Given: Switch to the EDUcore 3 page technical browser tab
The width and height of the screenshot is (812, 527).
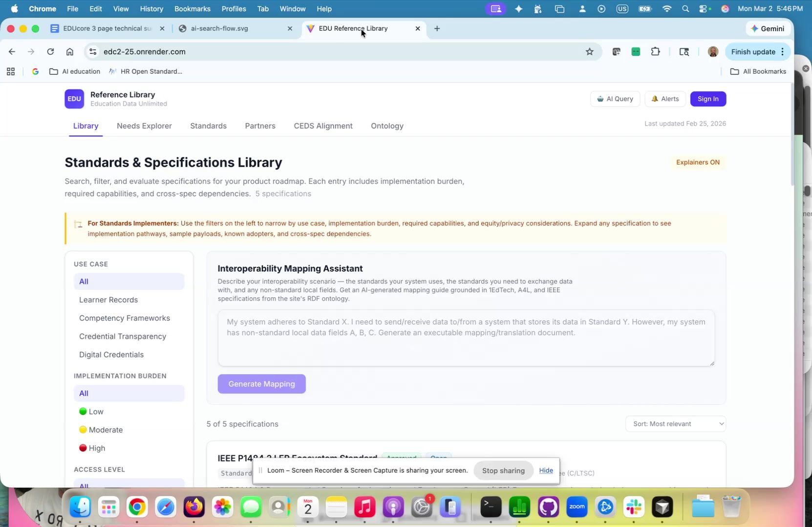Looking at the screenshot, I should 107,28.
